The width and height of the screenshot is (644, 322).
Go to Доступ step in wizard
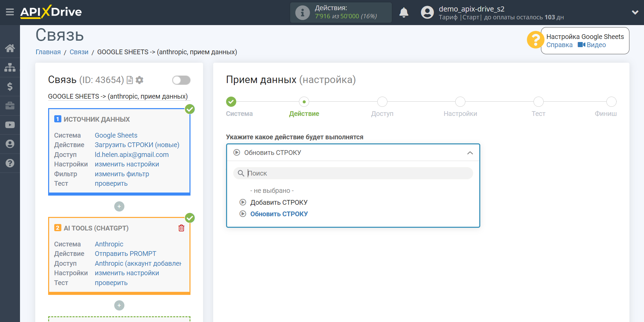point(382,102)
